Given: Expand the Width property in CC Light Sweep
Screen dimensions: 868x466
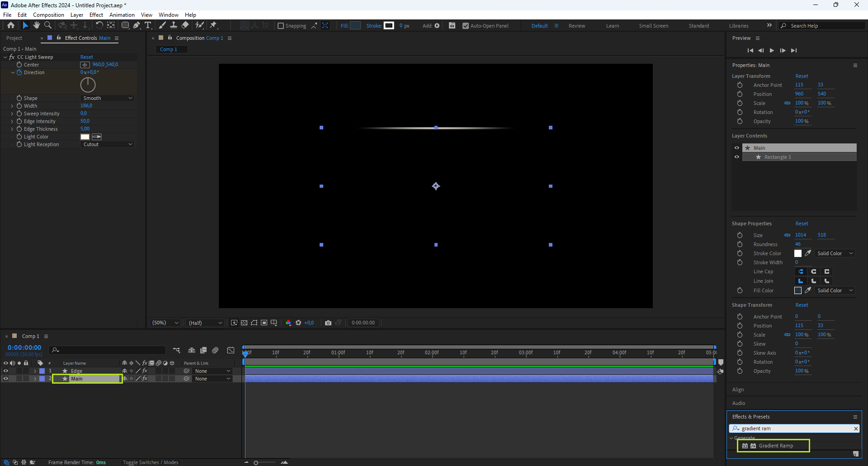Looking at the screenshot, I should [12, 106].
